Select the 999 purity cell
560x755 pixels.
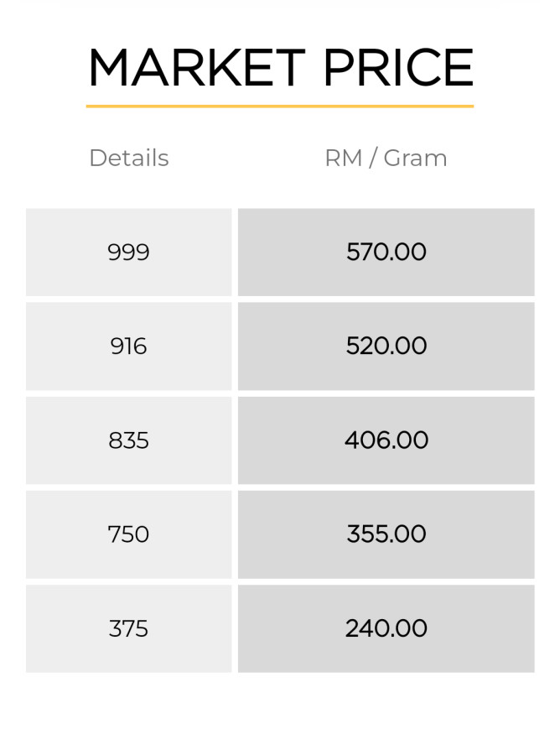(128, 252)
